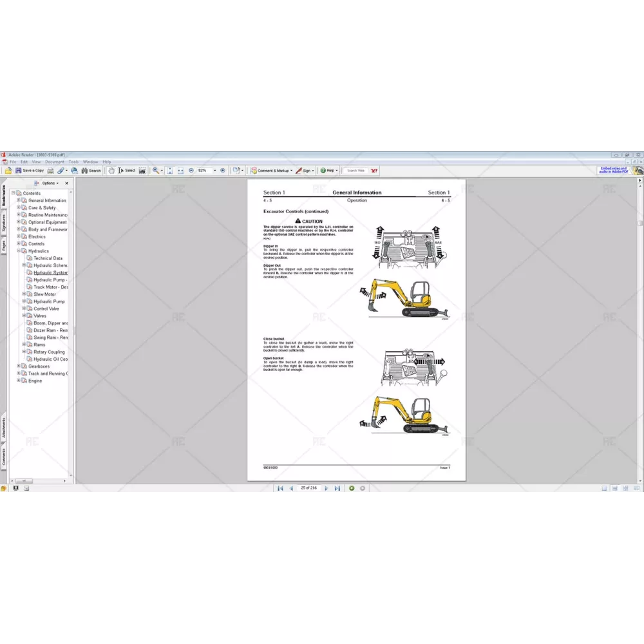Expand the Gearboxes bookmark
This screenshot has height=644, width=644.
coord(19,366)
